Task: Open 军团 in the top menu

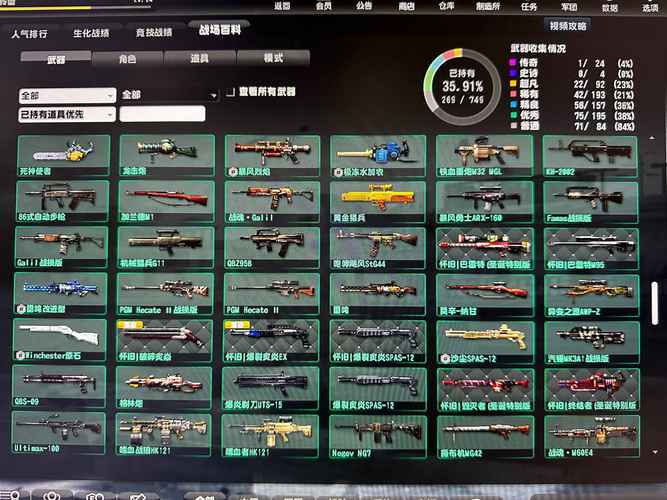Action: pyautogui.click(x=569, y=6)
